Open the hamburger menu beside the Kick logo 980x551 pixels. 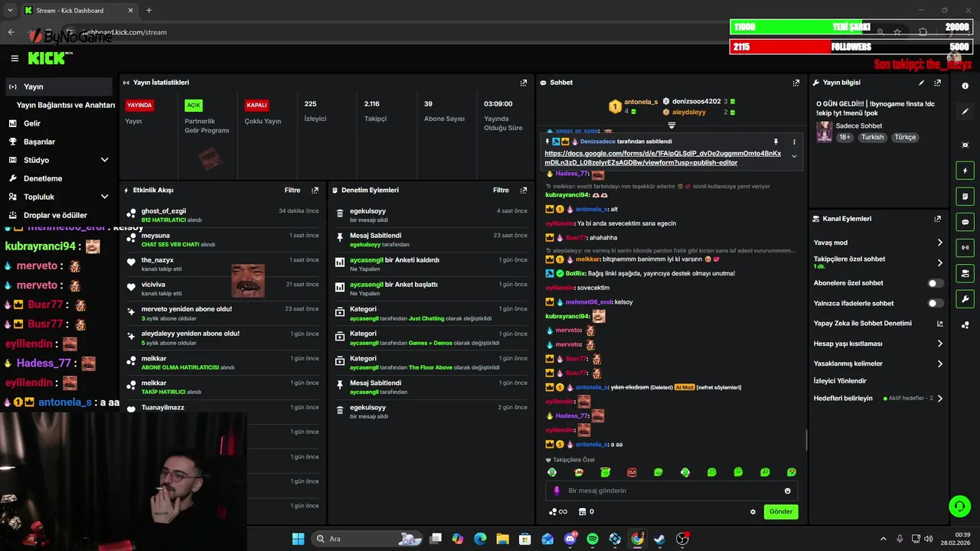tap(15, 58)
